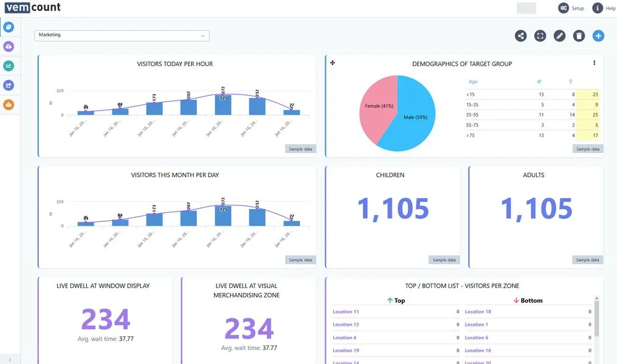
Task: Click the Location 4 link
Action: point(344,337)
